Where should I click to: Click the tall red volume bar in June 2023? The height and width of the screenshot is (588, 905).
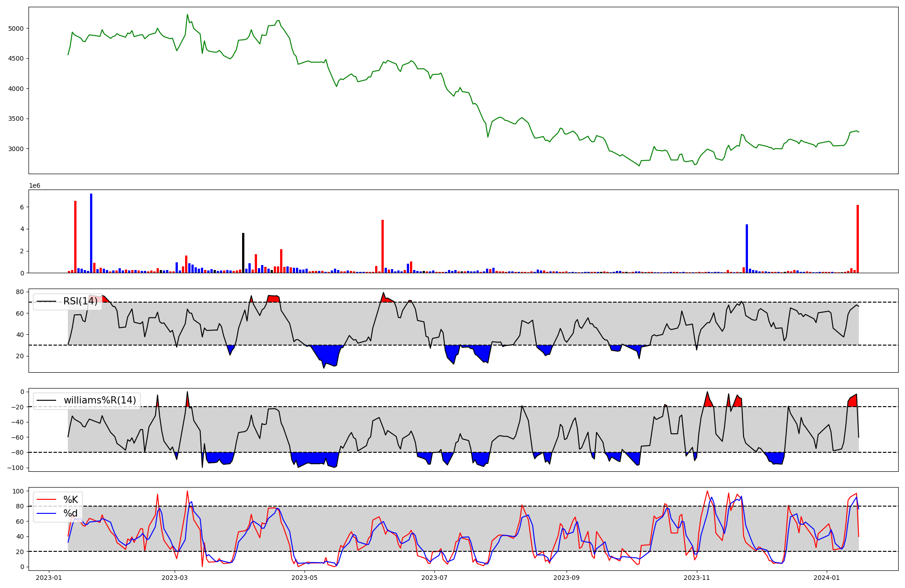coord(382,247)
